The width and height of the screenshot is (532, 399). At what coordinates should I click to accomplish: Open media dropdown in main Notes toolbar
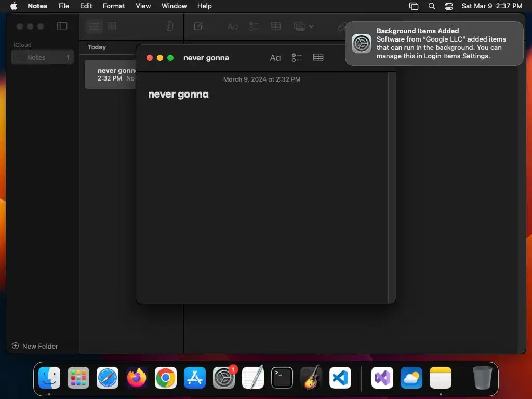point(303,26)
